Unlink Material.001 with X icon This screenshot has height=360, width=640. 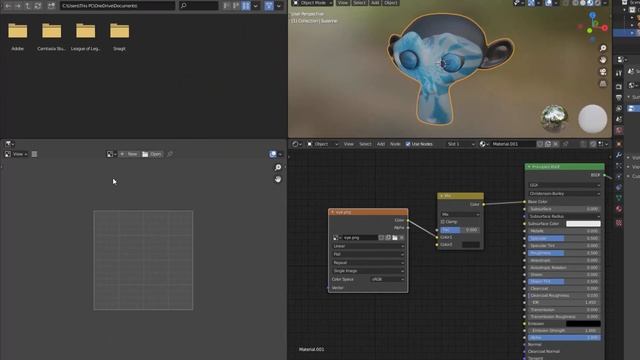pyautogui.click(x=556, y=144)
